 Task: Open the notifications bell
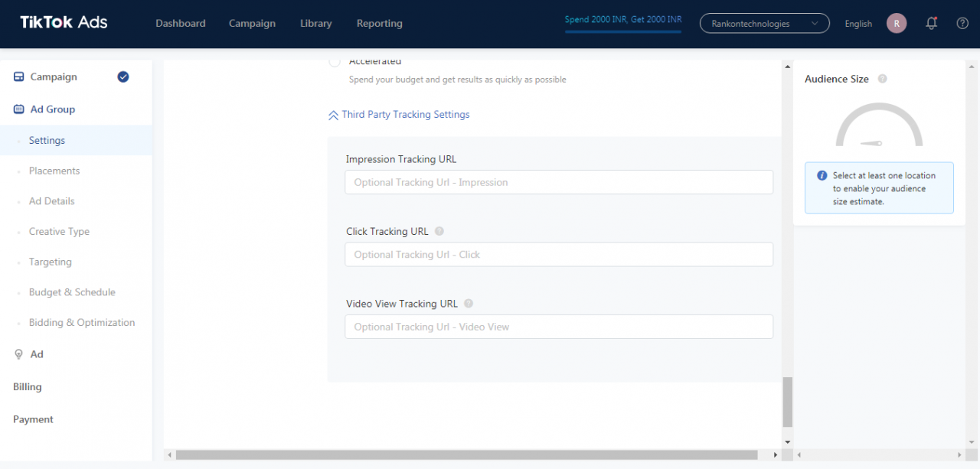[x=931, y=24]
